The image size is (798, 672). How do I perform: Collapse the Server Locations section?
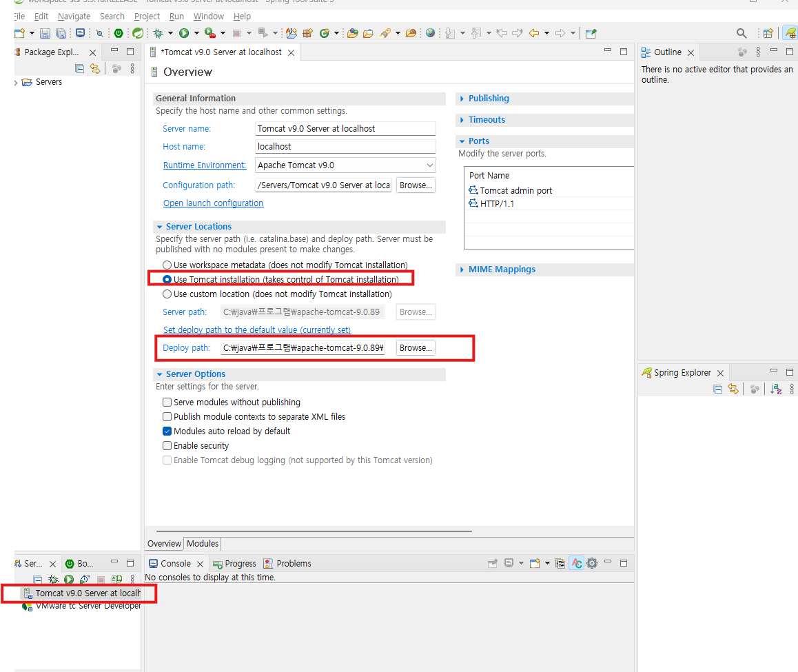pos(159,227)
